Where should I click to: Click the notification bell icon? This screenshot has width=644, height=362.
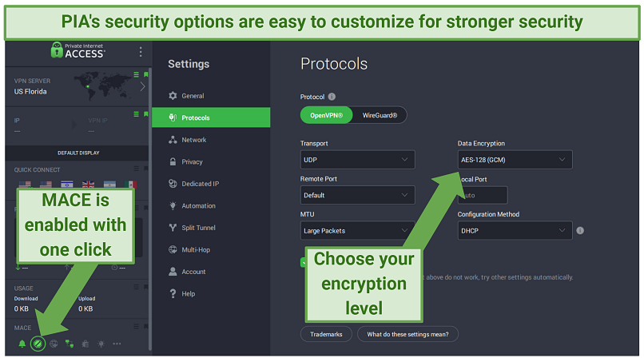(x=22, y=344)
